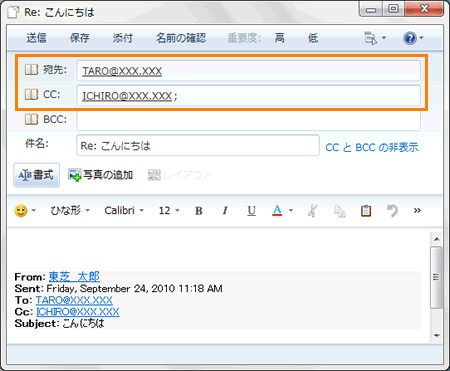Click the cut scissors icon
450x371 pixels.
312,211
